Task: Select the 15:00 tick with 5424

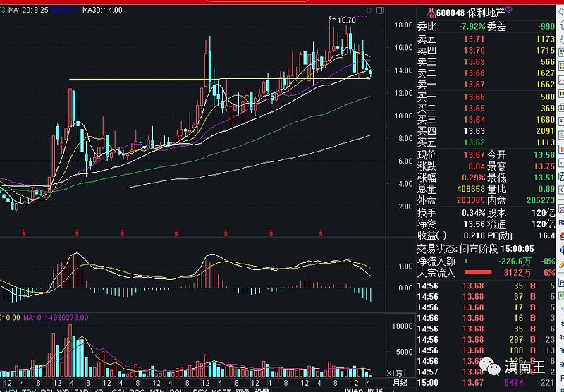Action: coord(486,383)
